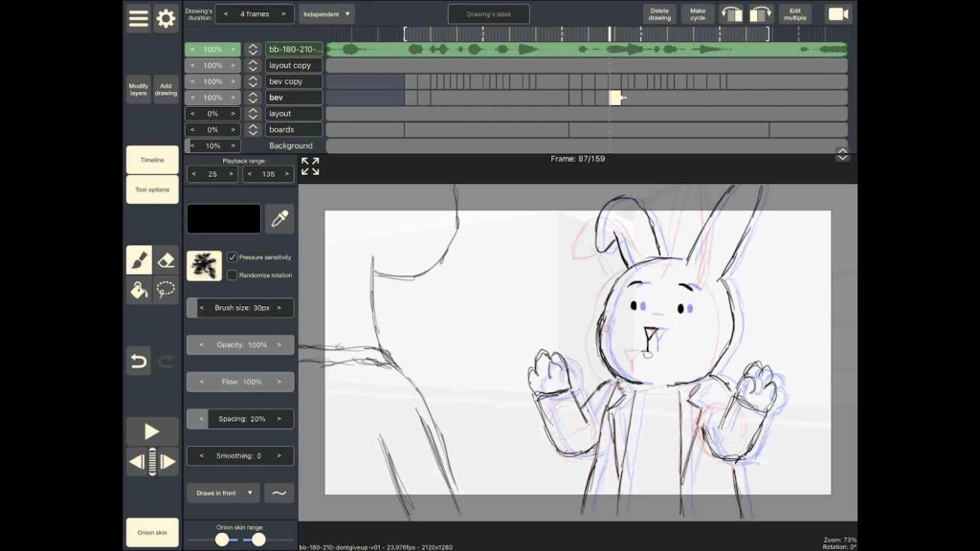Click the Make cycle button
This screenshot has height=551, width=980.
click(697, 12)
